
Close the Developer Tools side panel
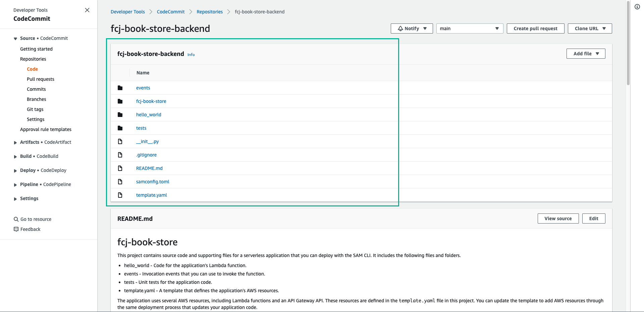coord(87,10)
